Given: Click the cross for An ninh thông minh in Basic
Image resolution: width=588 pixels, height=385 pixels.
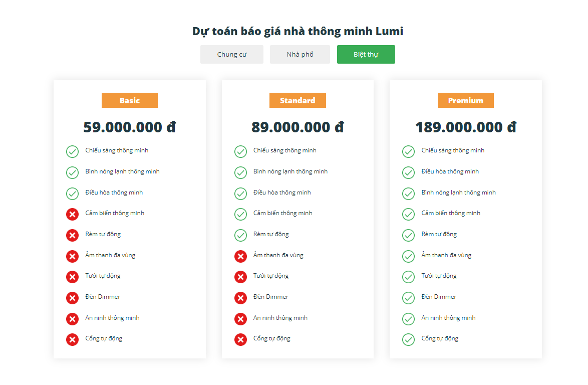Looking at the screenshot, I should 72,318.
